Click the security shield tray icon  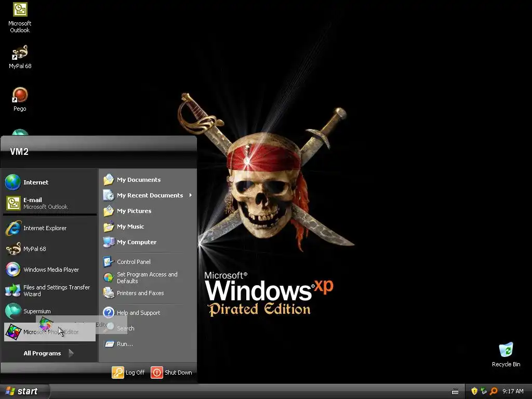coord(474,391)
